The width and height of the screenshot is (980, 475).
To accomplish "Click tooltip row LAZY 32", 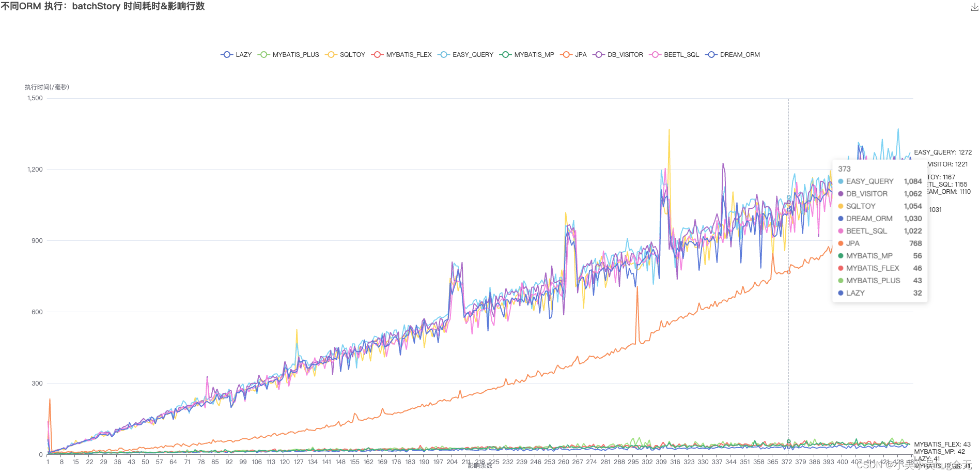I will point(880,293).
